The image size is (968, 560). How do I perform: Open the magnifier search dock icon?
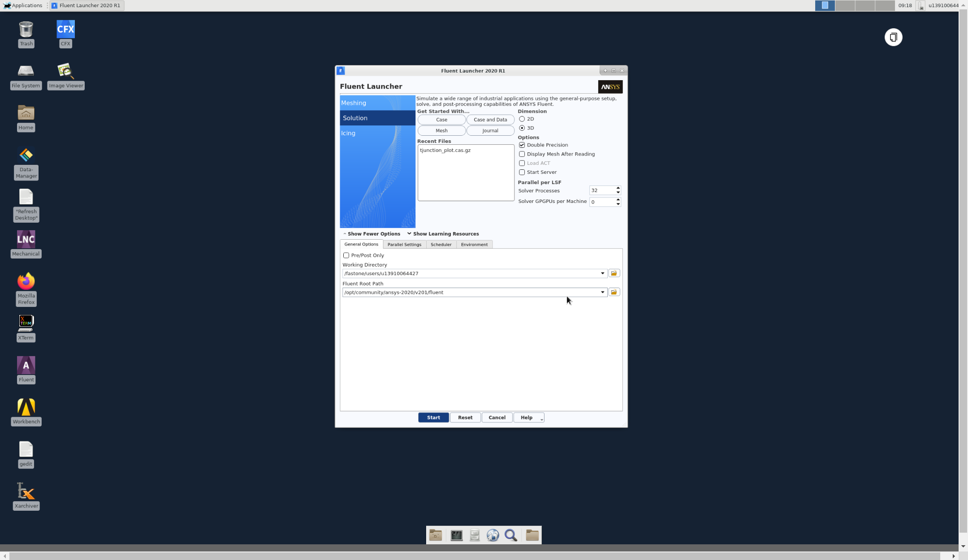click(x=511, y=535)
